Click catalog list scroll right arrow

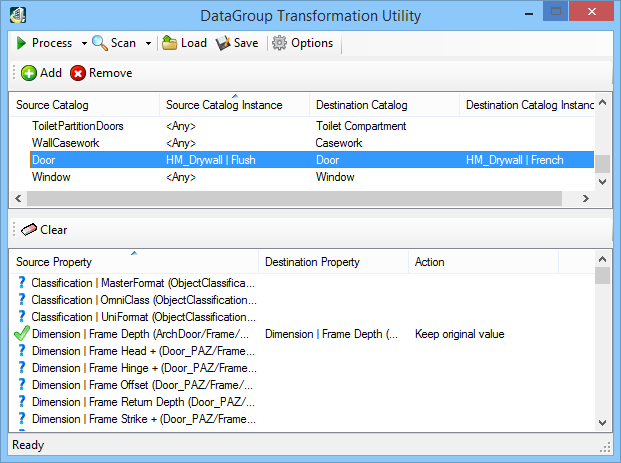(586, 198)
